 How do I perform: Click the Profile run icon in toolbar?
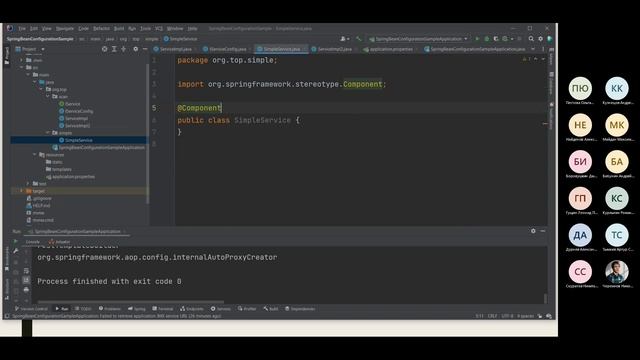coord(506,39)
